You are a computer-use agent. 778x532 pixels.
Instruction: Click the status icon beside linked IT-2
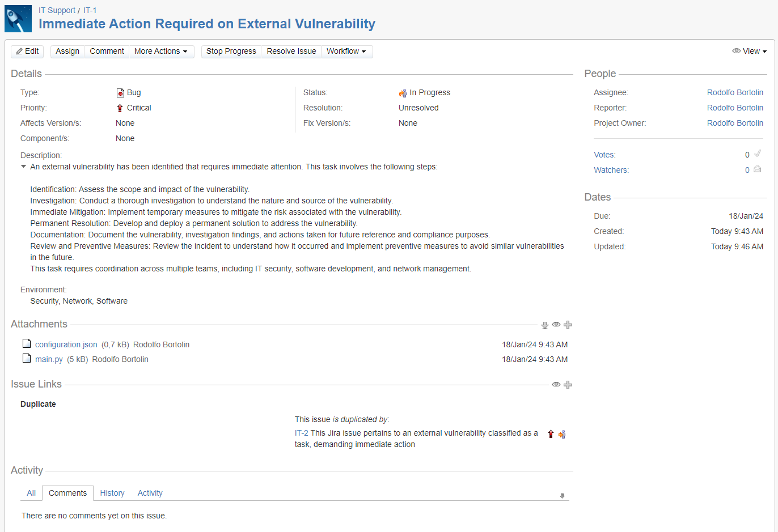coord(562,435)
